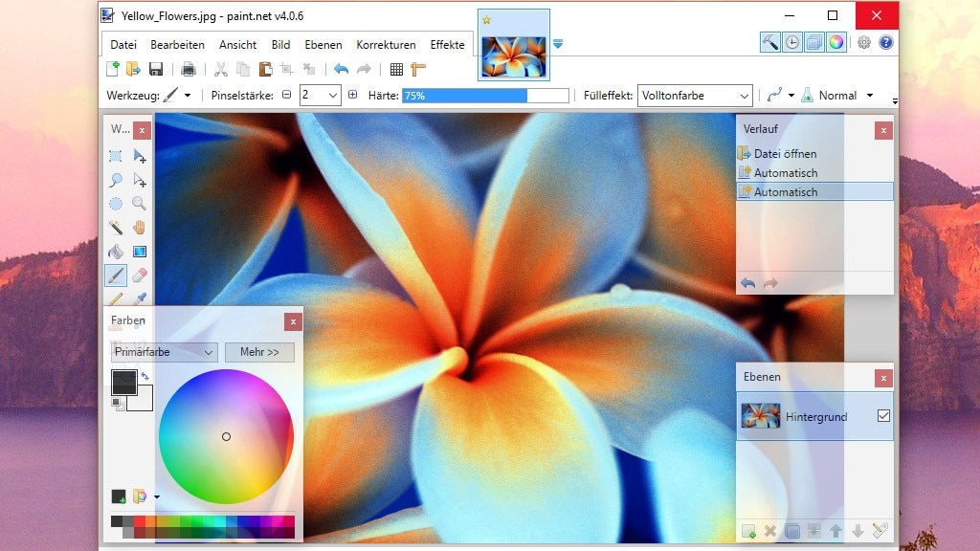The image size is (980, 551).
Task: Open the Primärfarbe selector dropdown
Action: [164, 352]
